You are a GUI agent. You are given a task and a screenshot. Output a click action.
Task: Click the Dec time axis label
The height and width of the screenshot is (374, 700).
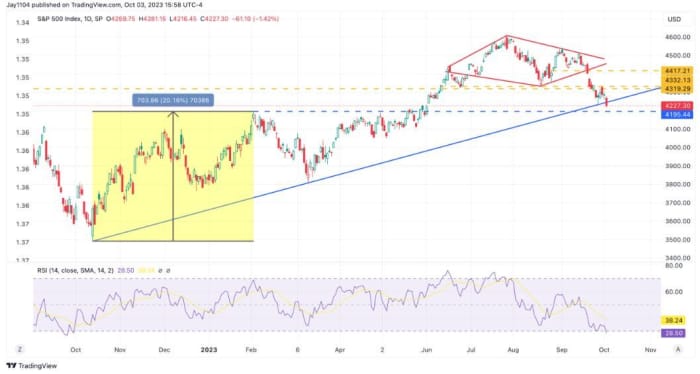pyautogui.click(x=164, y=350)
